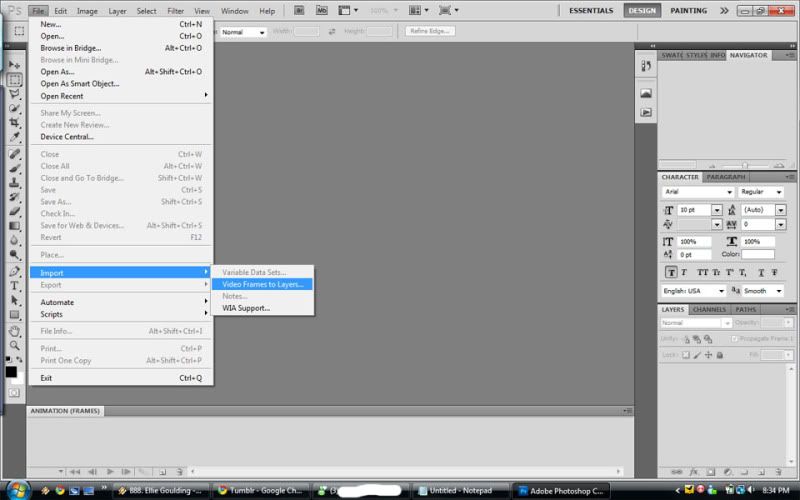Toggle Faux Italic in Character panel
This screenshot has width=800, height=500.
coord(684,272)
